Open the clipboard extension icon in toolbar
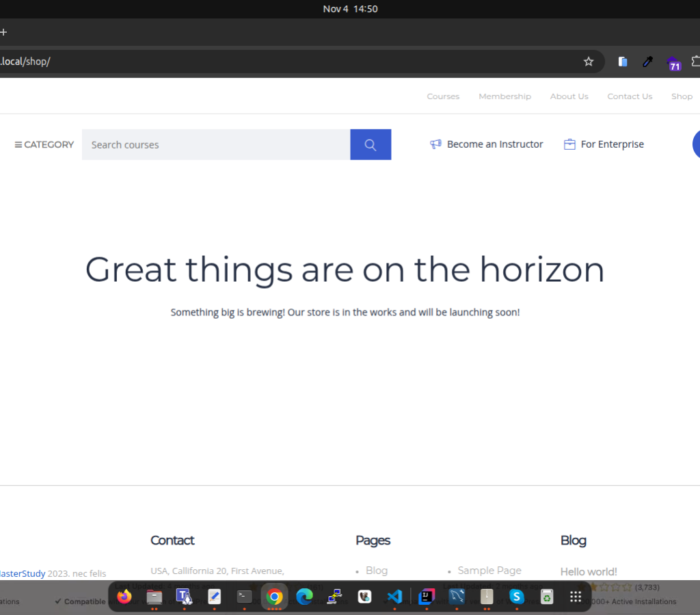Image resolution: width=700 pixels, height=615 pixels. click(x=623, y=62)
